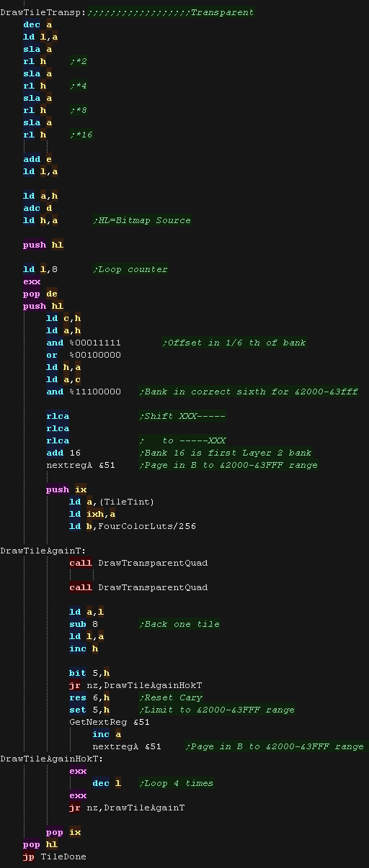The image size is (369, 868).
Task: Click 'ld a,(TileTint)' instruction
Action: (x=112, y=502)
